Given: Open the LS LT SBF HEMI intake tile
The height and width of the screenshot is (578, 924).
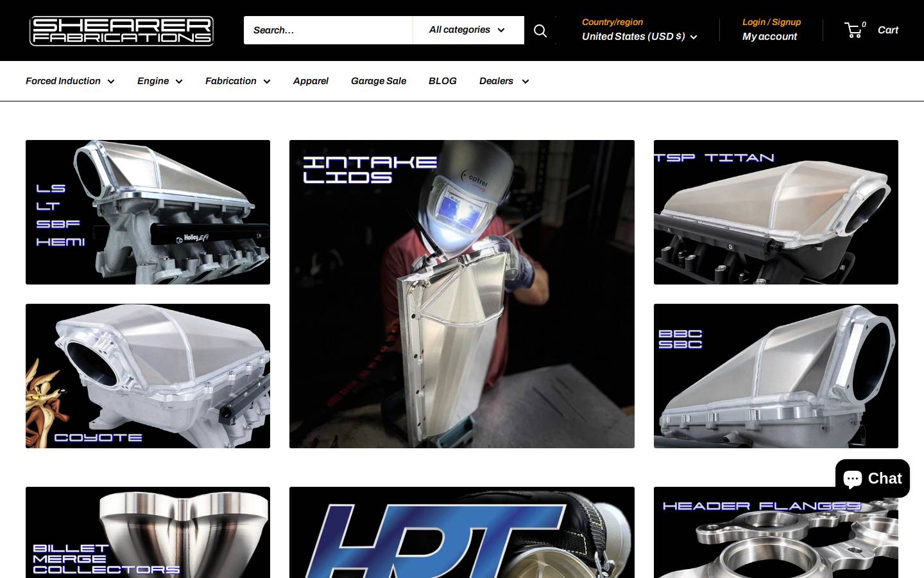Looking at the screenshot, I should pos(148,212).
